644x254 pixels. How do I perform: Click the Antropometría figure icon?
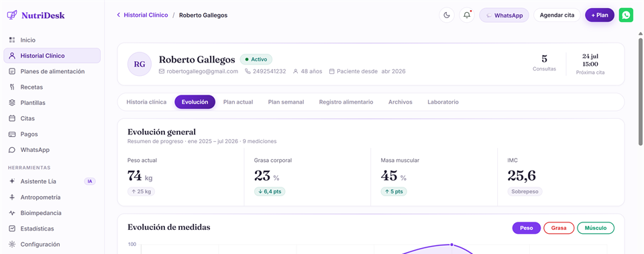tap(12, 197)
